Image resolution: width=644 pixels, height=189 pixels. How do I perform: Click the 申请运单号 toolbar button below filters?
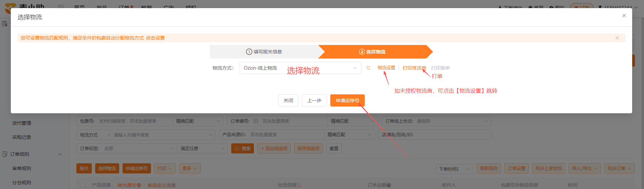pyautogui.click(x=137, y=168)
